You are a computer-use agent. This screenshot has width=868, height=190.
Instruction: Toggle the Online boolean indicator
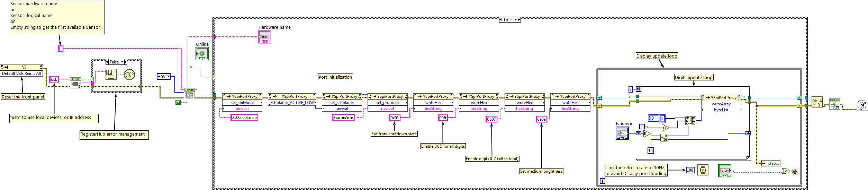pos(202,54)
